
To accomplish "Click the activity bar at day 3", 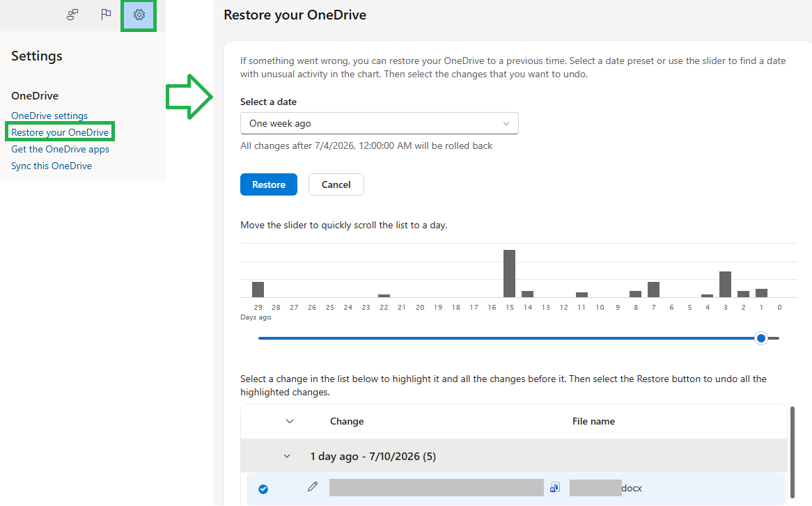I will click(x=725, y=285).
